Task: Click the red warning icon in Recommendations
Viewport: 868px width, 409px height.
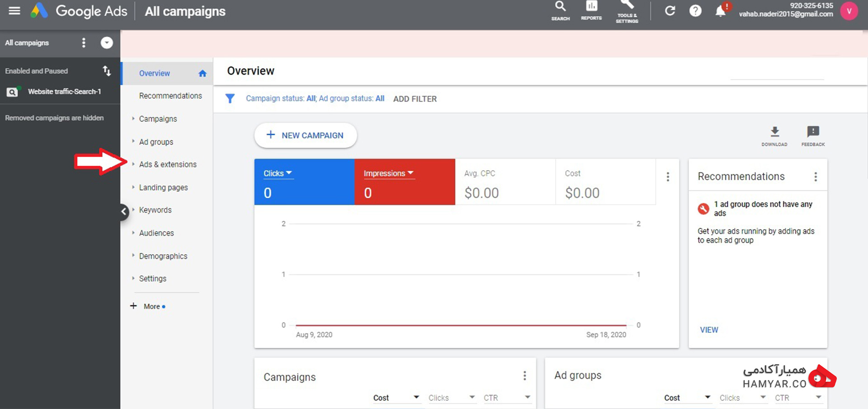Action: pyautogui.click(x=703, y=209)
